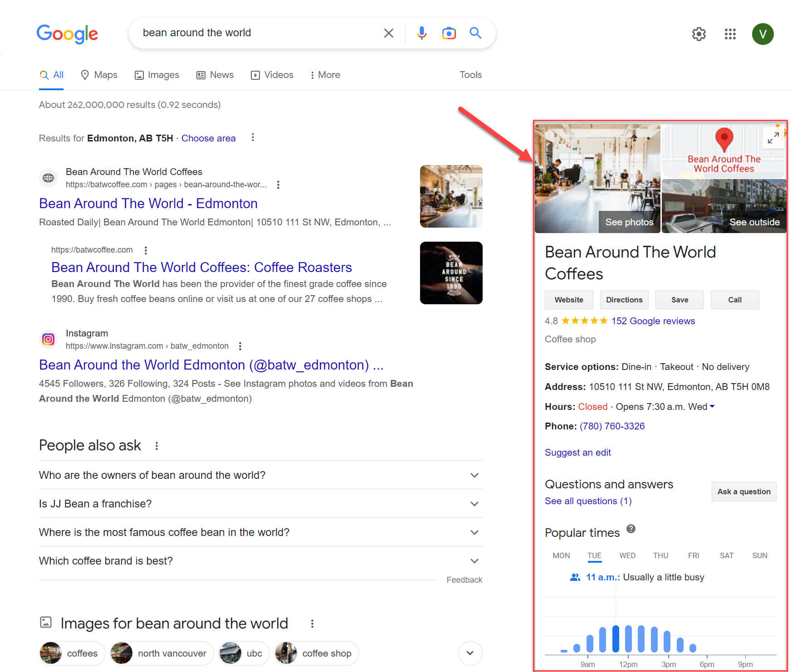This screenshot has height=672, width=792.
Task: Switch to the Images tab
Action: 157,75
